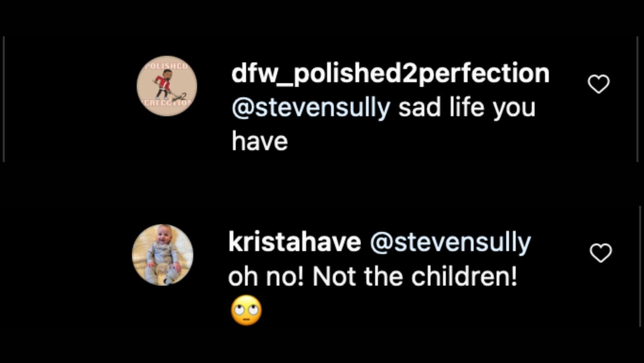The width and height of the screenshot is (644, 363).
Task: Go to kristahave's profile via username
Action: click(x=295, y=242)
